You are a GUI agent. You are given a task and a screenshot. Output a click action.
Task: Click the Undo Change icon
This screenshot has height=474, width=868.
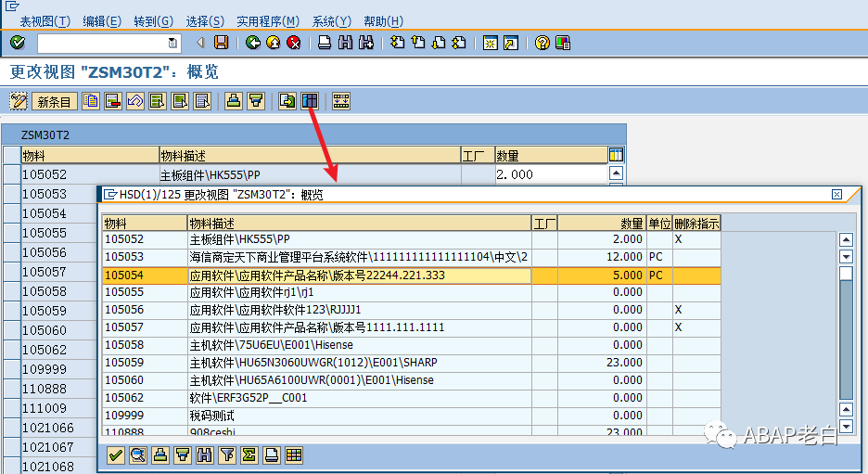[135, 101]
